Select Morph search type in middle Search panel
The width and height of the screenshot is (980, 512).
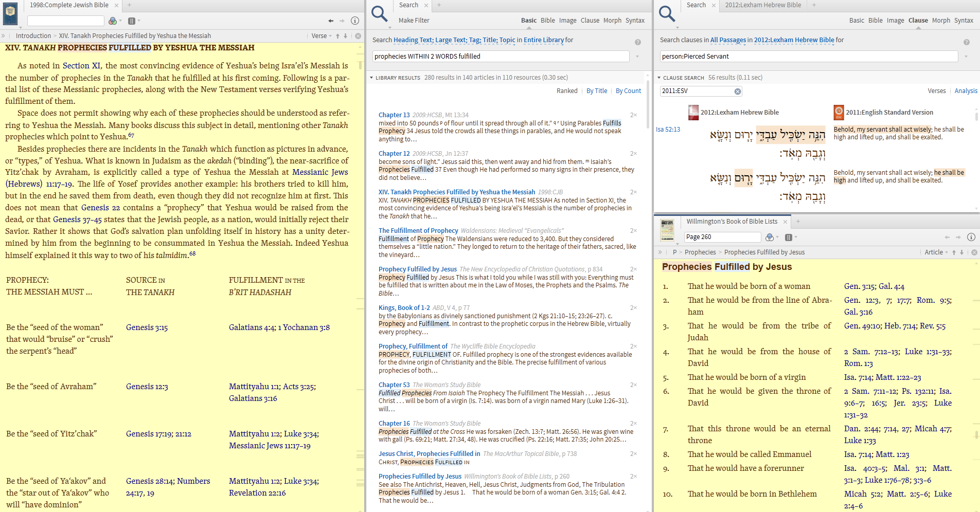tap(612, 21)
